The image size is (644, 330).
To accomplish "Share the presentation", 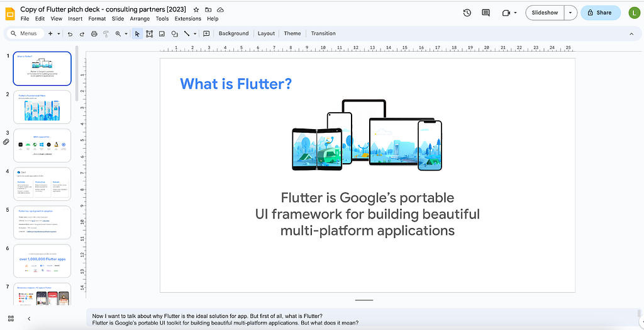I will (x=600, y=13).
